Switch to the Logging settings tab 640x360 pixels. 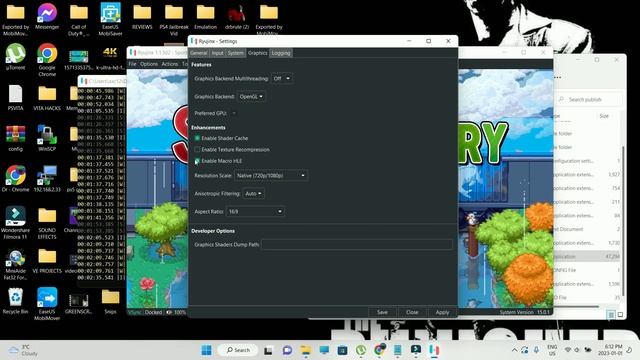pyautogui.click(x=281, y=53)
